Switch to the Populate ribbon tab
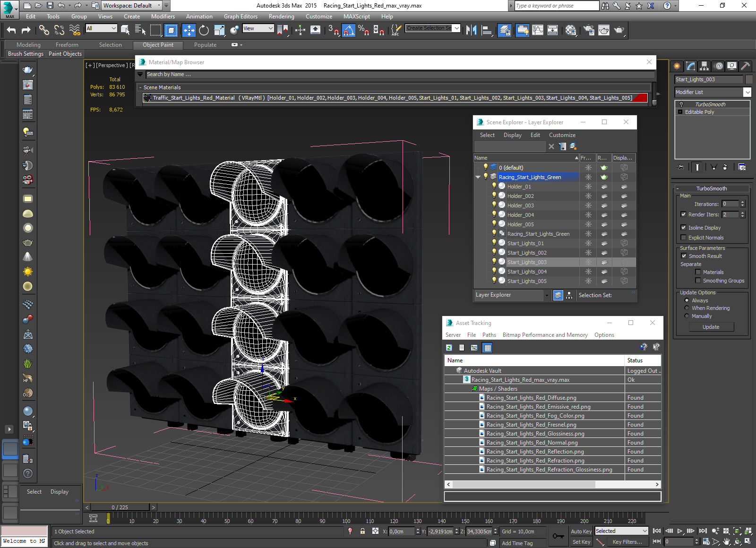The image size is (756, 548). 205,45
